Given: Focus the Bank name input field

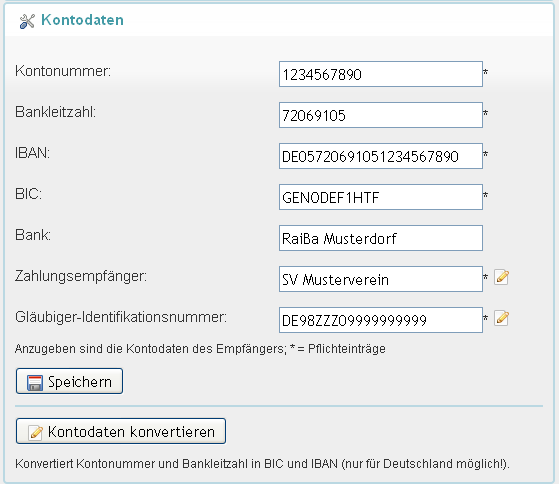Looking at the screenshot, I should [381, 238].
